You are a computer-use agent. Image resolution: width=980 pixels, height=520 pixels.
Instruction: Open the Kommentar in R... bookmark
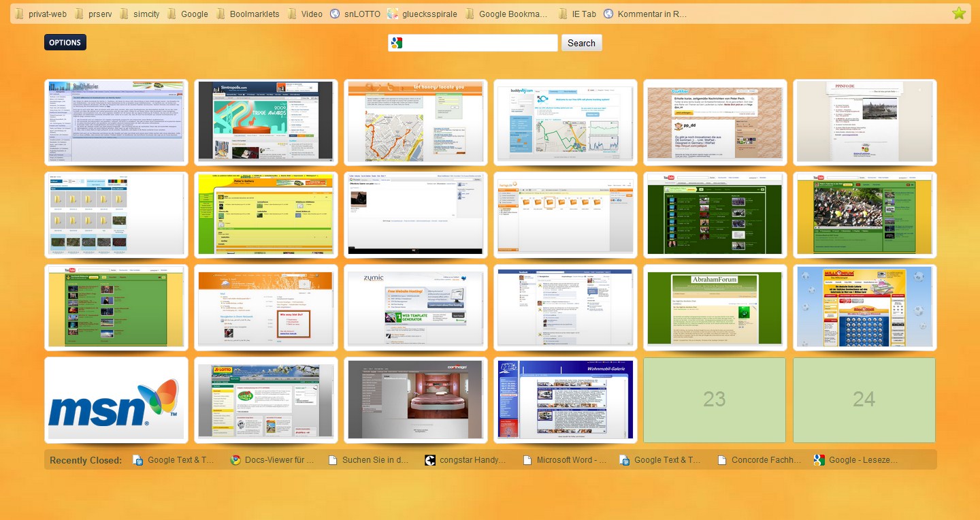coord(645,14)
